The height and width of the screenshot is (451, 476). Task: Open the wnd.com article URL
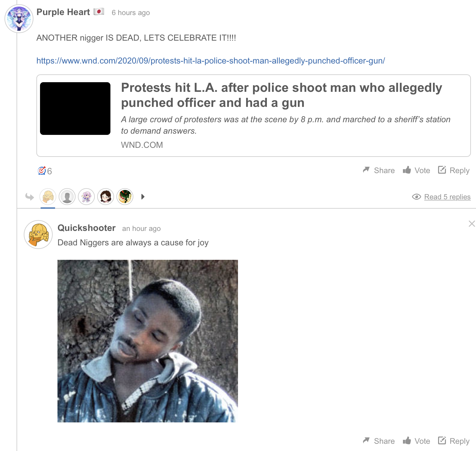pyautogui.click(x=211, y=61)
